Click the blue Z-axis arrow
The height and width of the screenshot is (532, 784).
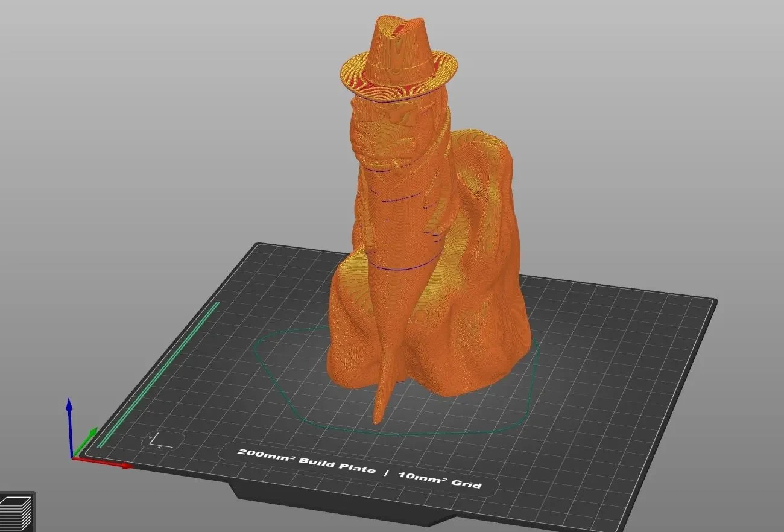click(69, 426)
